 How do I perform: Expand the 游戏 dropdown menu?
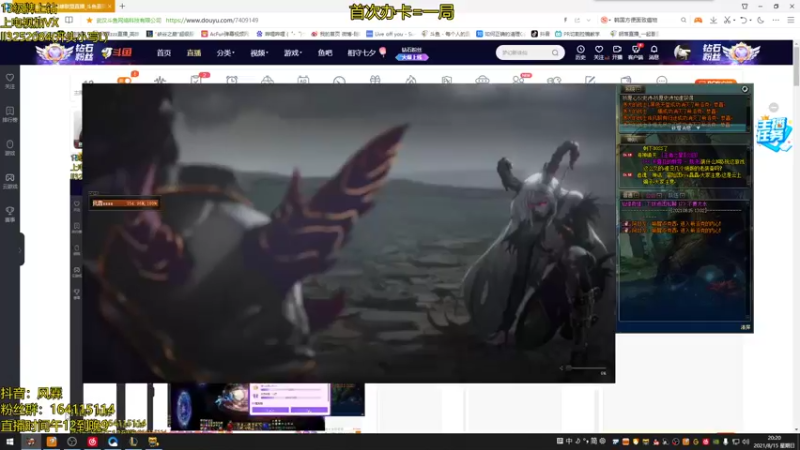tap(292, 53)
